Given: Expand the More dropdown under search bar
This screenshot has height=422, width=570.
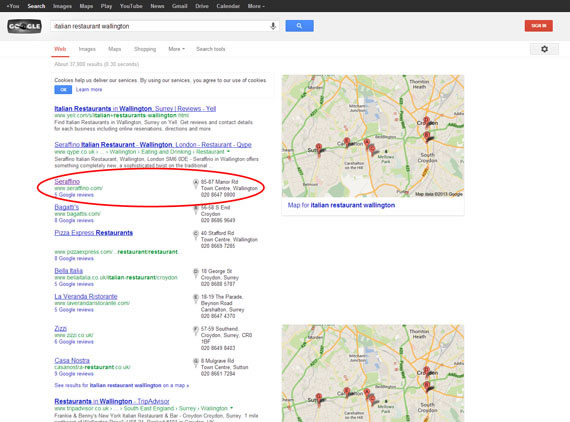Looking at the screenshot, I should 176,49.
